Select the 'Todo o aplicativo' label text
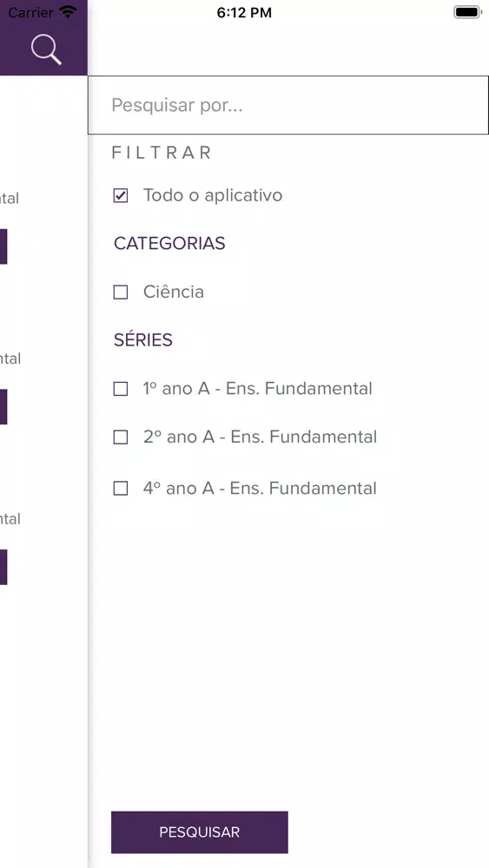 [213, 195]
